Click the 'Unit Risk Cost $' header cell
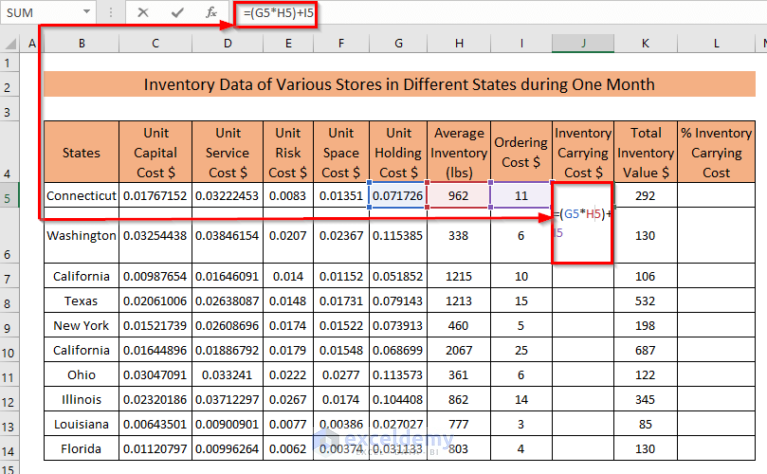The height and width of the screenshot is (474, 767). point(288,152)
